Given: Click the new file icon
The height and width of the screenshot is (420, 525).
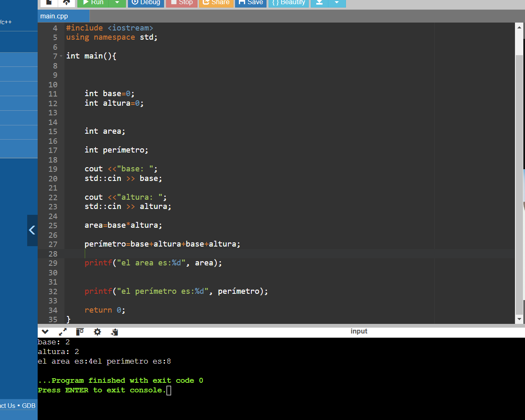Looking at the screenshot, I should click(49, 3).
